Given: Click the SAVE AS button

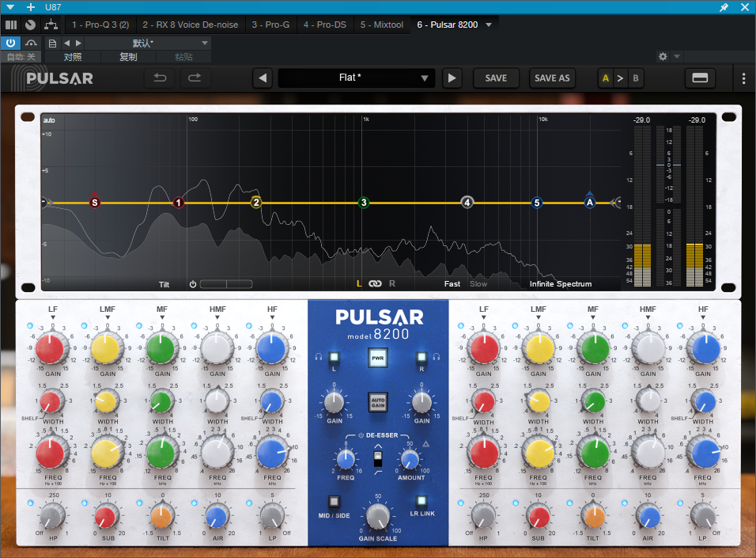Looking at the screenshot, I should [x=552, y=78].
